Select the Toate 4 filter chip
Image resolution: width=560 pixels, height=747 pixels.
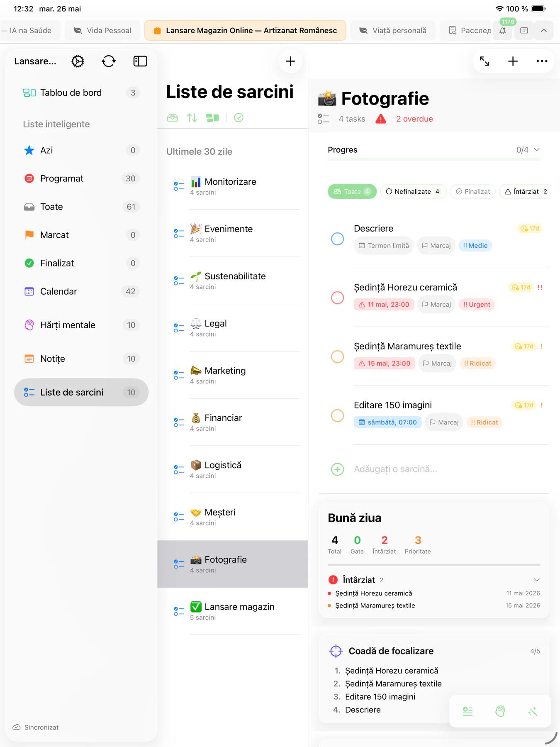[352, 192]
